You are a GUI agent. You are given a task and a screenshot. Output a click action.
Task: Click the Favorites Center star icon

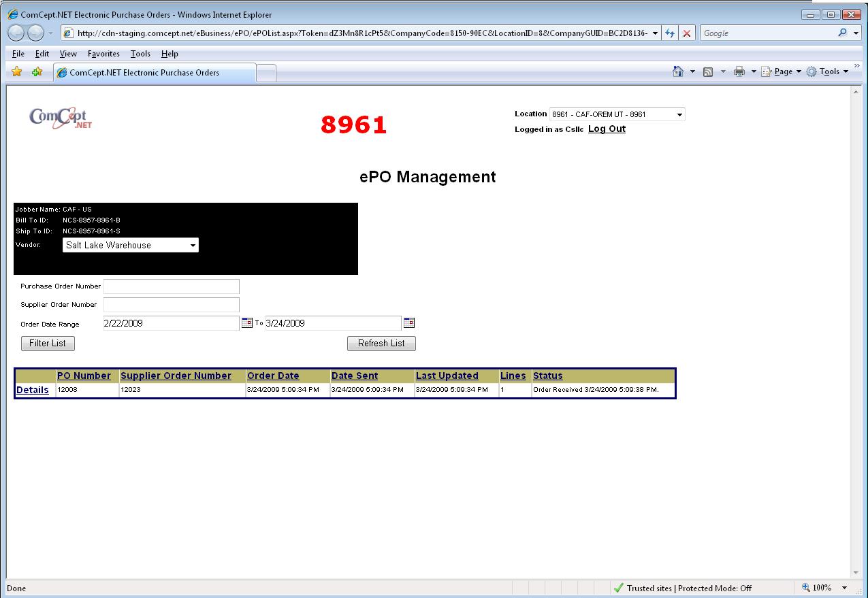point(17,72)
